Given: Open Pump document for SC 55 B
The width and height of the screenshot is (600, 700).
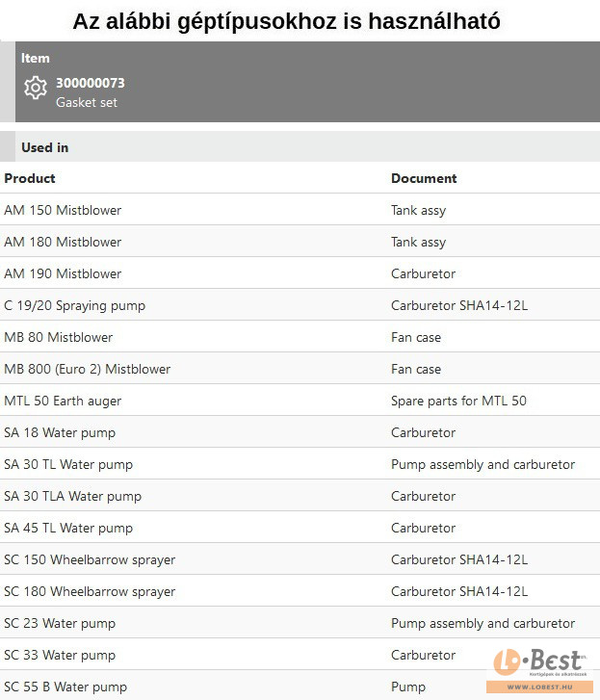Looking at the screenshot, I should point(407,687).
